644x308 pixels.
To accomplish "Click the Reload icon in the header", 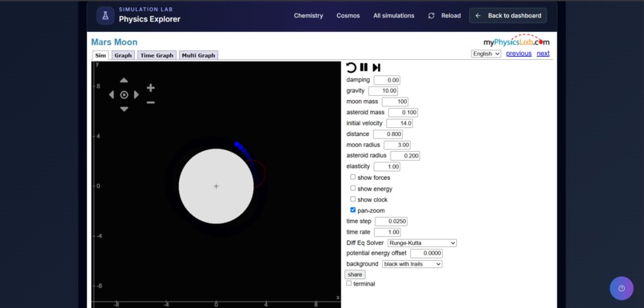I will click(x=431, y=16).
